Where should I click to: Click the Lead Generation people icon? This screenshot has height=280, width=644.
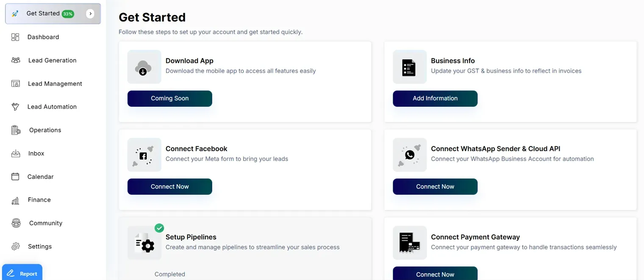click(16, 60)
